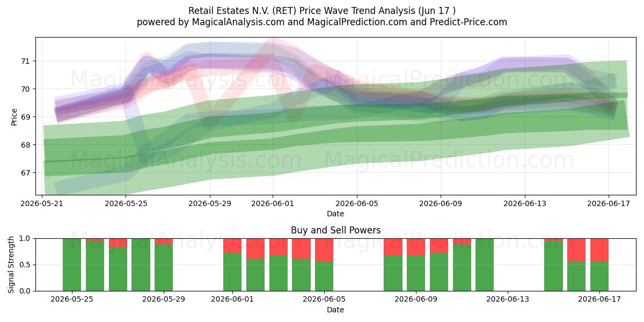
Task: Click the green buy bar for 2026-06-16
Action: [x=576, y=276]
